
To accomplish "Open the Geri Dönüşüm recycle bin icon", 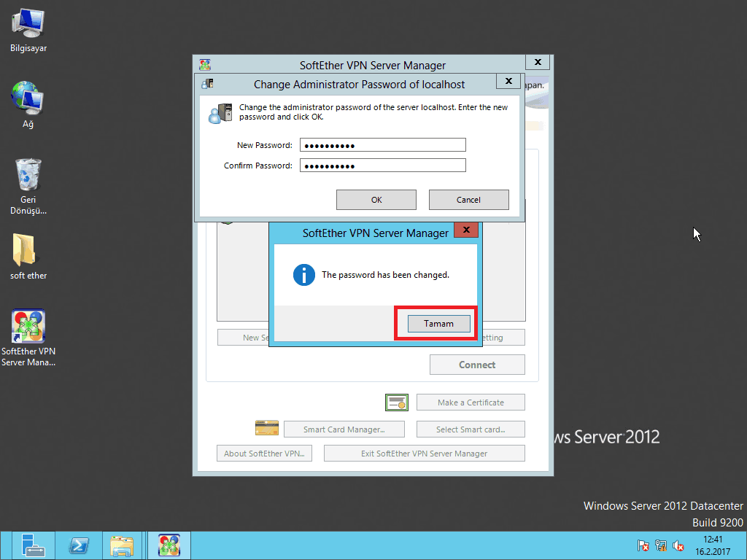I will click(x=28, y=176).
